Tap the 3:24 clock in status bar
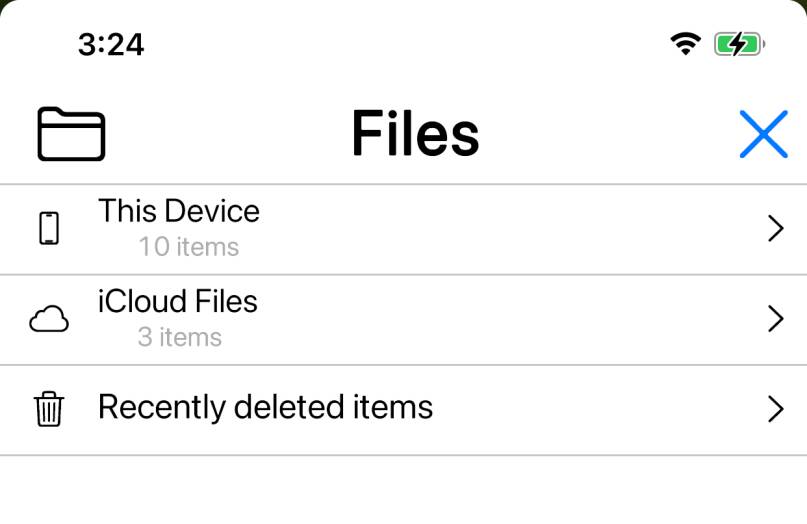 [x=111, y=45]
